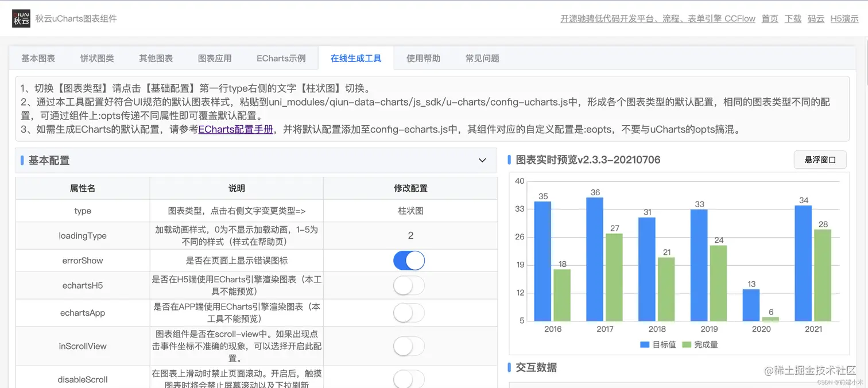The height and width of the screenshot is (388, 868).
Task: Click the 秋云uCharts图表组件 title text
Action: coord(76,18)
